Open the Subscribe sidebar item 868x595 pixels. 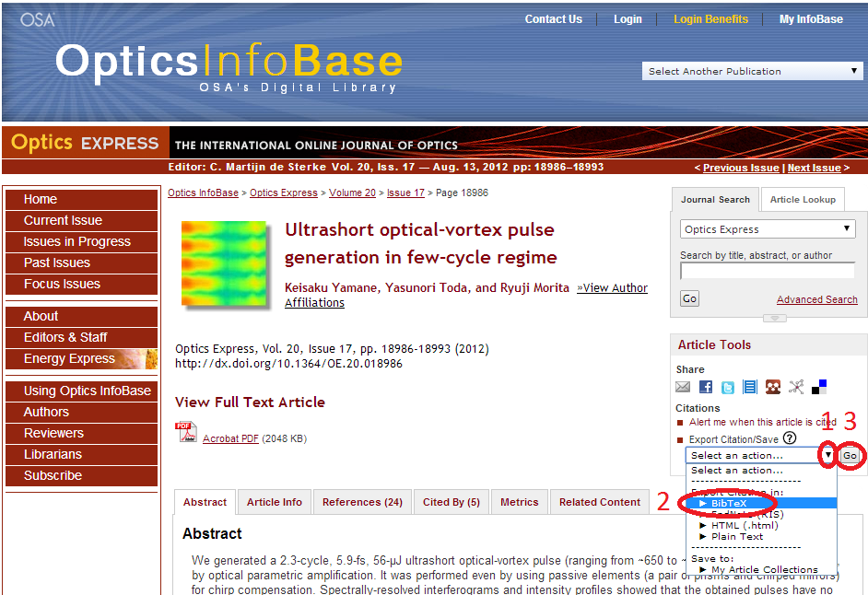[x=82, y=475]
